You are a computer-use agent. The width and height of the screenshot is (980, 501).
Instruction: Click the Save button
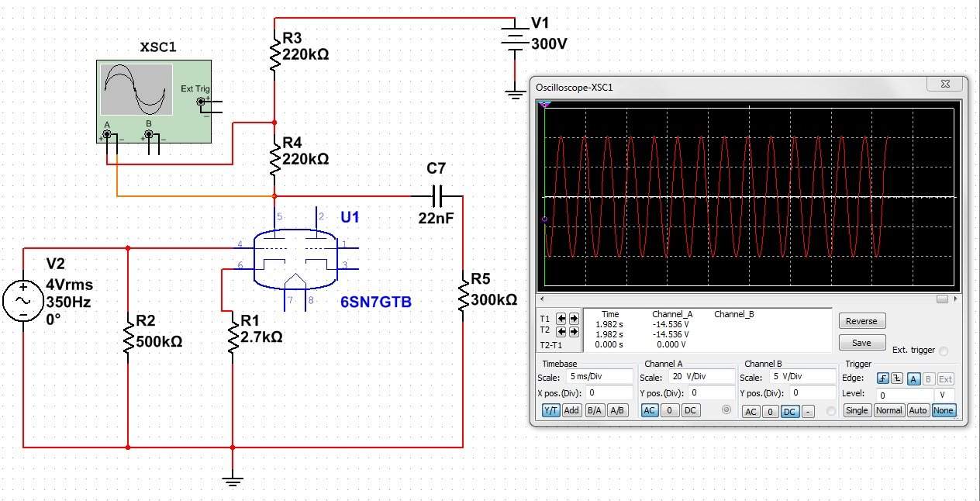861,343
